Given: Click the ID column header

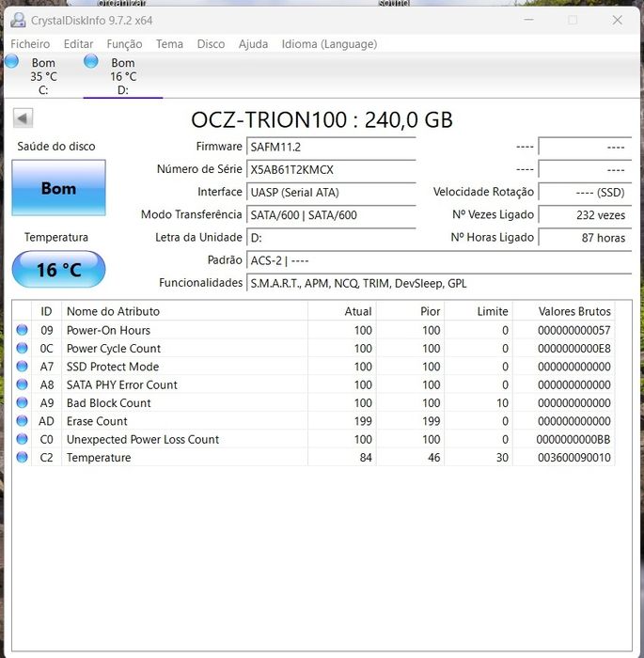Looking at the screenshot, I should (47, 311).
